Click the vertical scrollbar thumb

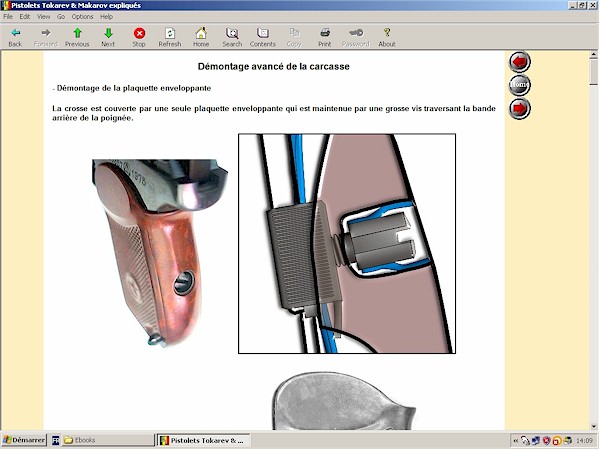click(594, 72)
